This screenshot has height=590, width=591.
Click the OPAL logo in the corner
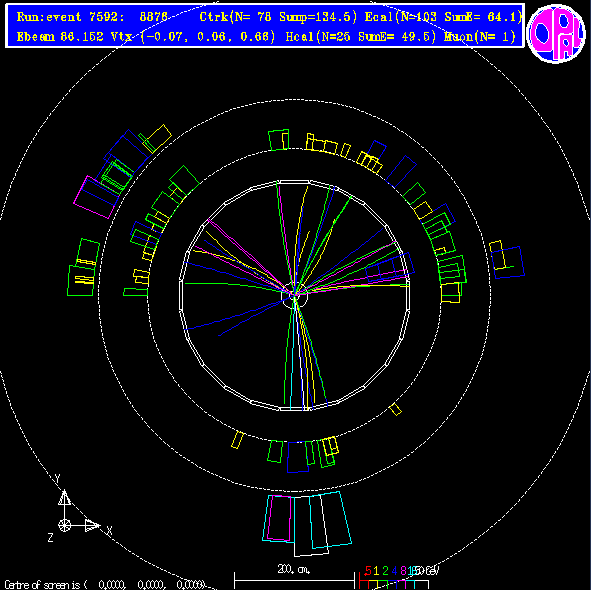coord(556,33)
